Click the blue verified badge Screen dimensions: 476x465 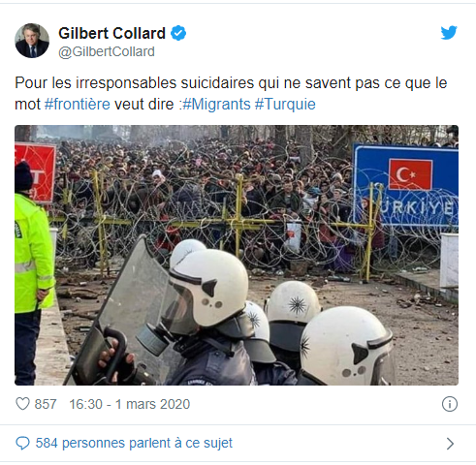click(x=178, y=33)
